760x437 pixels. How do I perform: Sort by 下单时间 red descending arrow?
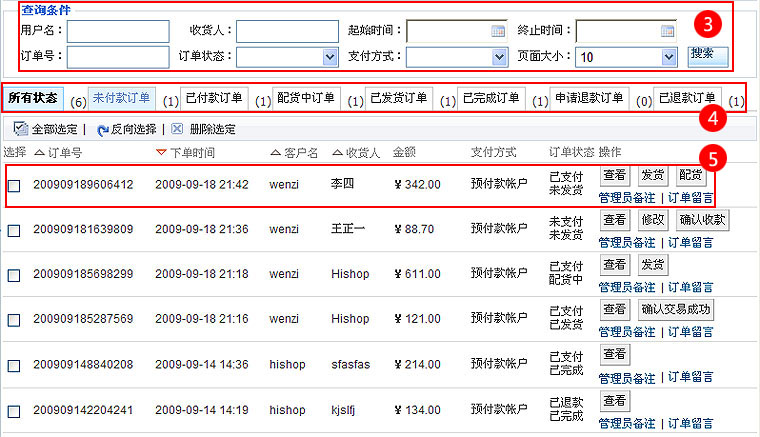coord(161,153)
